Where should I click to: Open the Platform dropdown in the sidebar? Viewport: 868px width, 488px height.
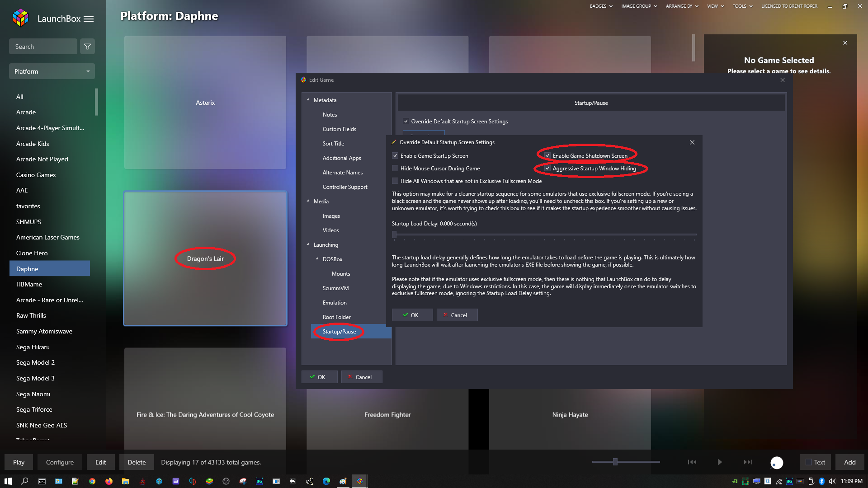[52, 71]
